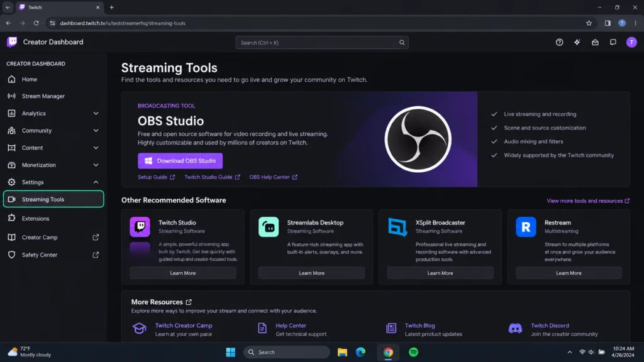644x362 pixels.
Task: Click the sparkle icon in top bar
Action: click(577, 42)
